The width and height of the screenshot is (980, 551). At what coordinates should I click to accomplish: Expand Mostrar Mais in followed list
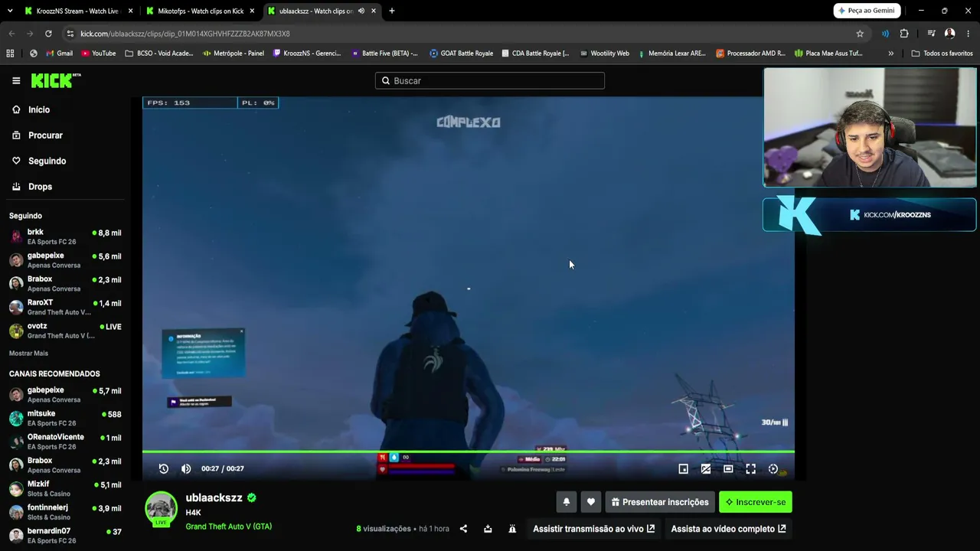pos(28,354)
